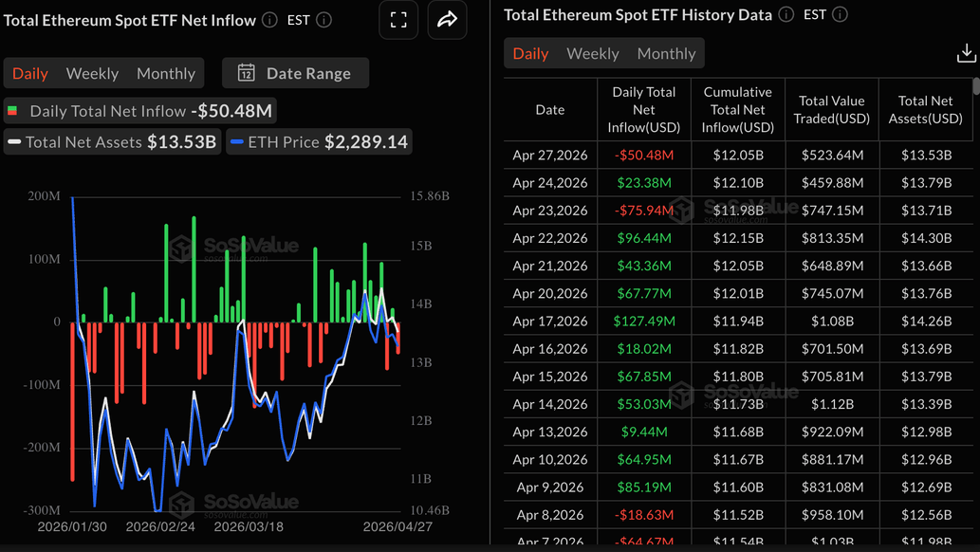This screenshot has width=980, height=552.
Task: Toggle the Daily Total Net Inflow legend
Action: click(x=139, y=110)
